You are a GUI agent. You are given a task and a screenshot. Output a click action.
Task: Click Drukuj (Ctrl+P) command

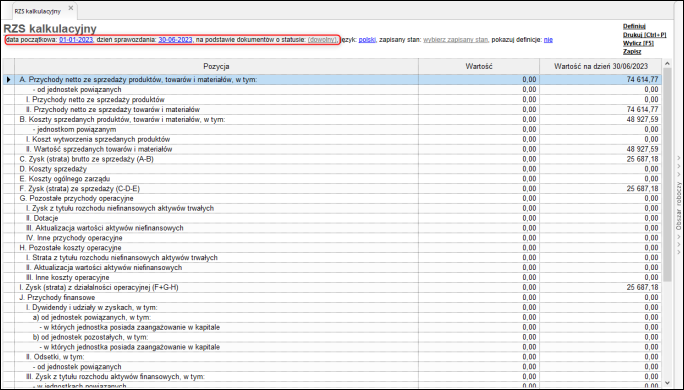coord(644,35)
